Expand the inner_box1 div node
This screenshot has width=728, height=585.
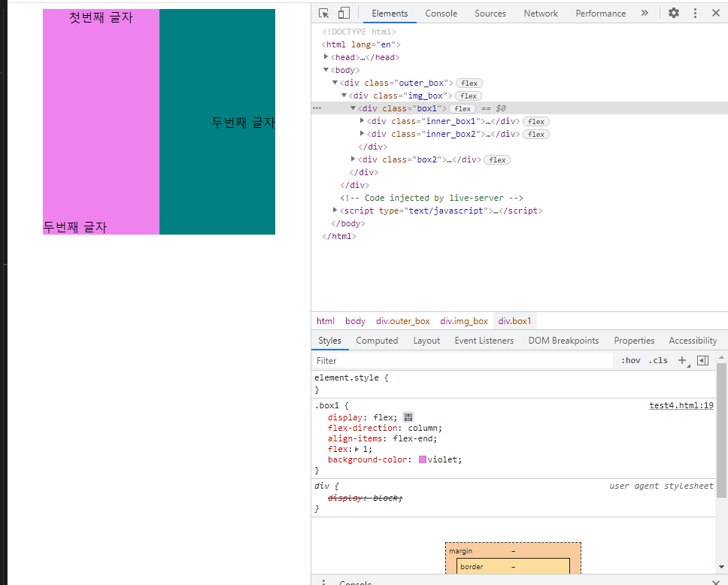pos(362,121)
